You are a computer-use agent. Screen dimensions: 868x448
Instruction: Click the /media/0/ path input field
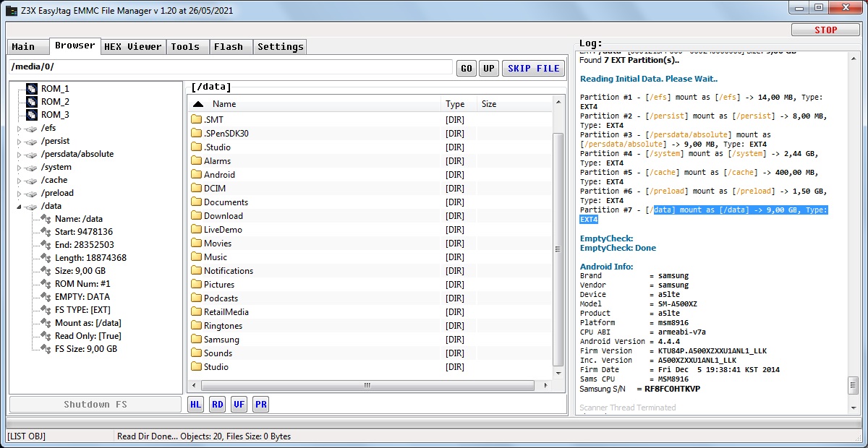[231, 67]
